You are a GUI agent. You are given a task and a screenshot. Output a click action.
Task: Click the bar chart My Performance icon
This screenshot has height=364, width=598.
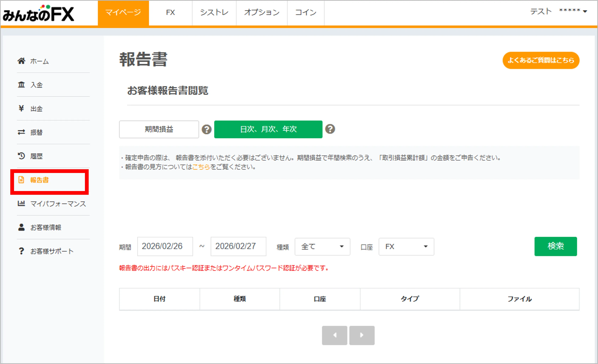pos(21,203)
